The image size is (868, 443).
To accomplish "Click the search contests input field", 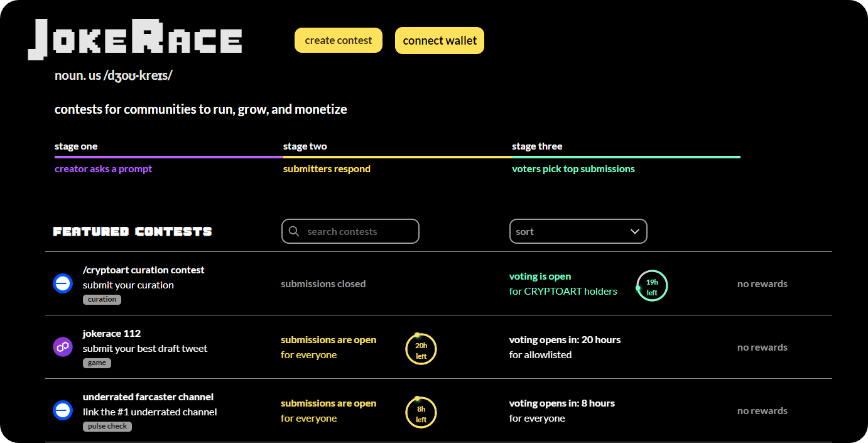I will (x=358, y=231).
